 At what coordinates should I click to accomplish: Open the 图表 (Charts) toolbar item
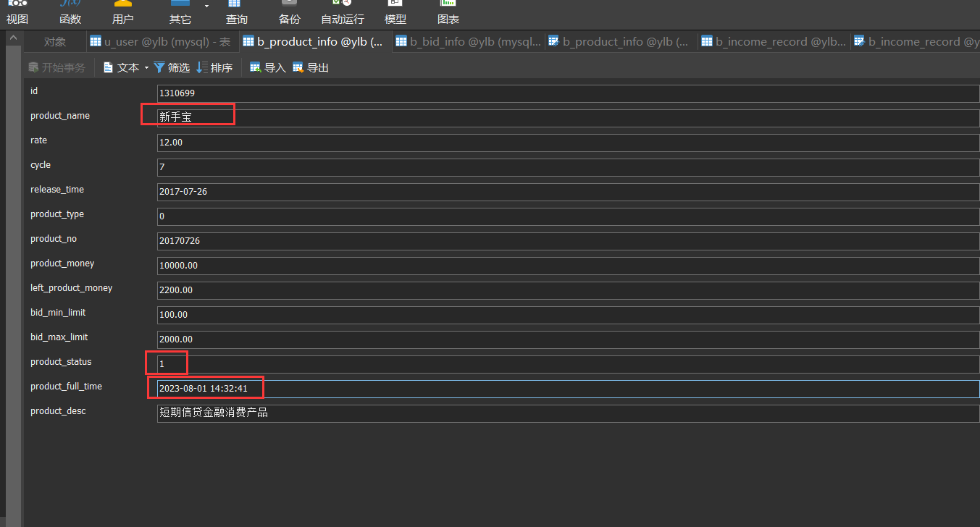tap(448, 13)
